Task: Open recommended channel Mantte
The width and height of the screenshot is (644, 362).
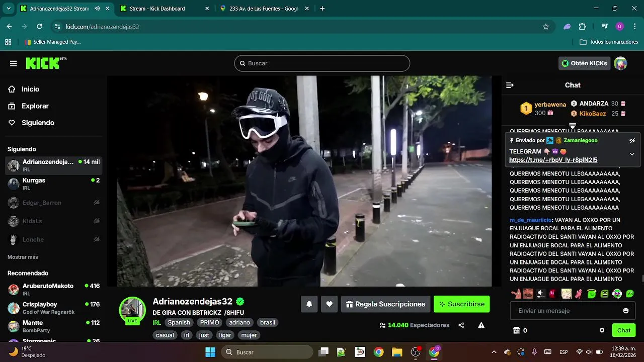Action: pyautogui.click(x=53, y=326)
